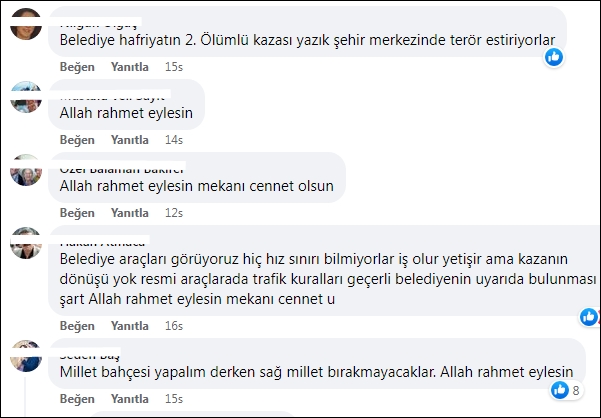Viewport: 601px width, 418px height.
Task: Click Yanıtla under the 'Millet bahçesi' comment
Action: click(x=129, y=398)
